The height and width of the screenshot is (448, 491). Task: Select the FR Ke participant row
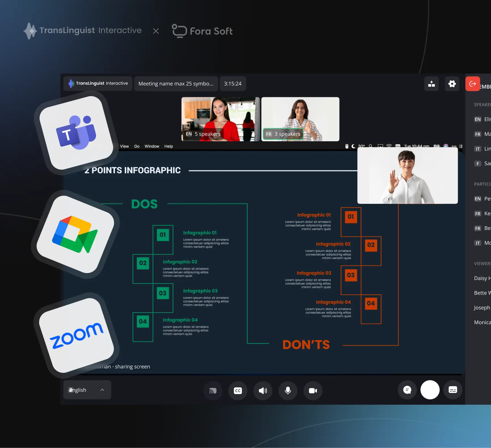click(482, 214)
